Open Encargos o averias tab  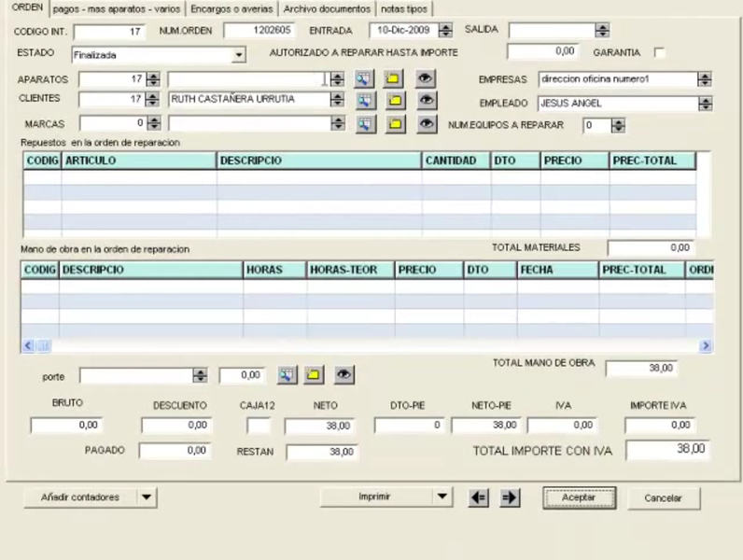[x=231, y=9]
